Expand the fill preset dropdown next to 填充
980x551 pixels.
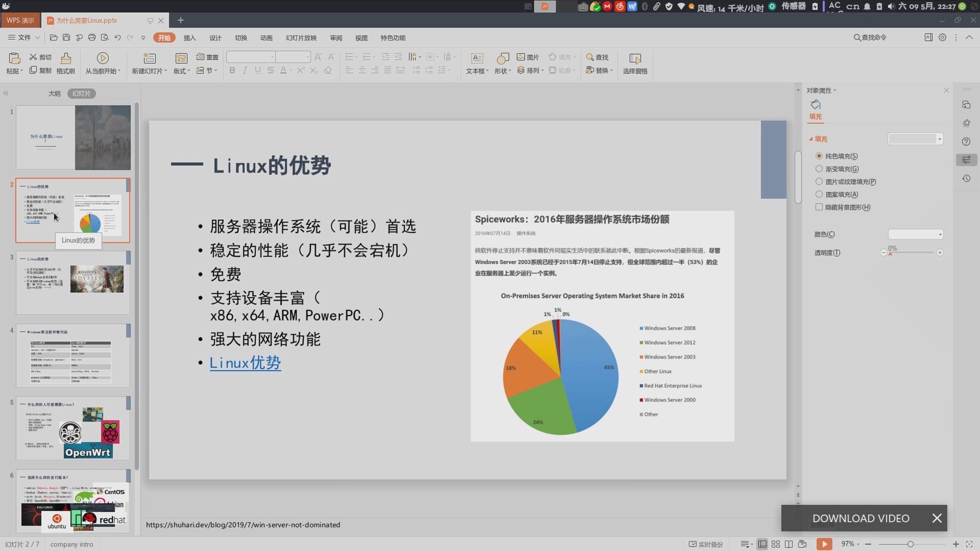point(916,139)
